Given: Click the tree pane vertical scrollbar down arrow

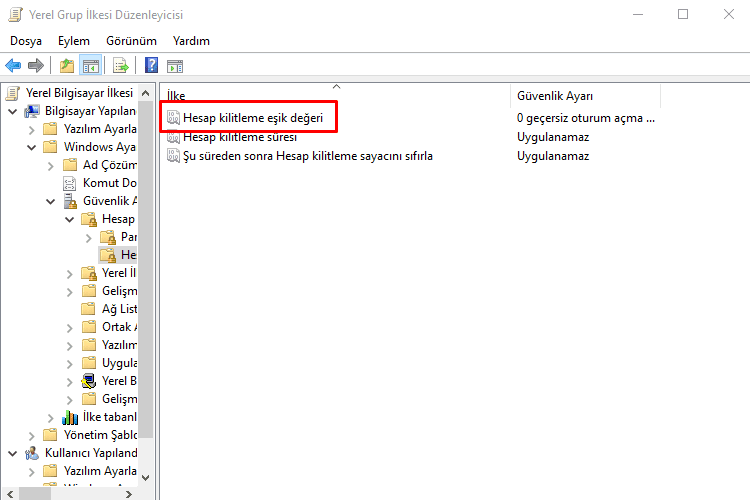Looking at the screenshot, I should click(146, 478).
